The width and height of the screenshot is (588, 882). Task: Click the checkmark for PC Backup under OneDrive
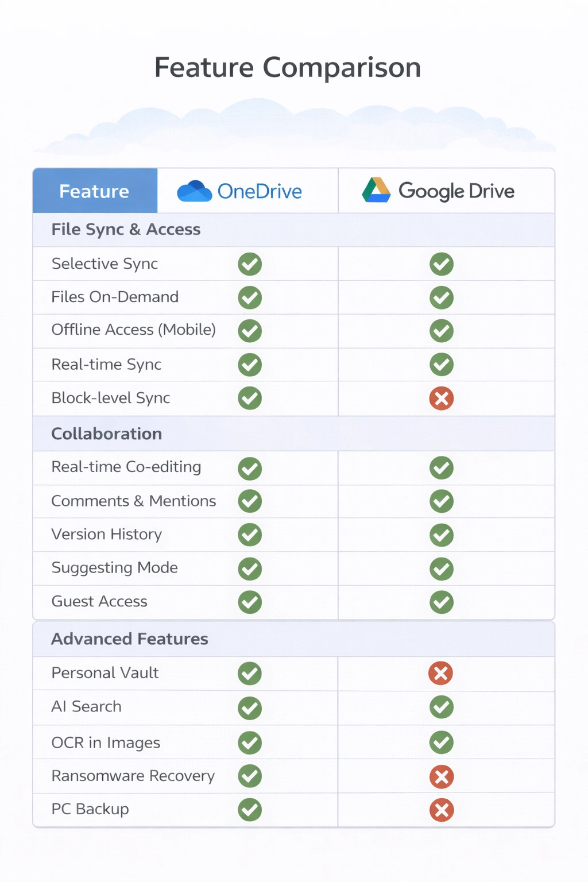250,810
